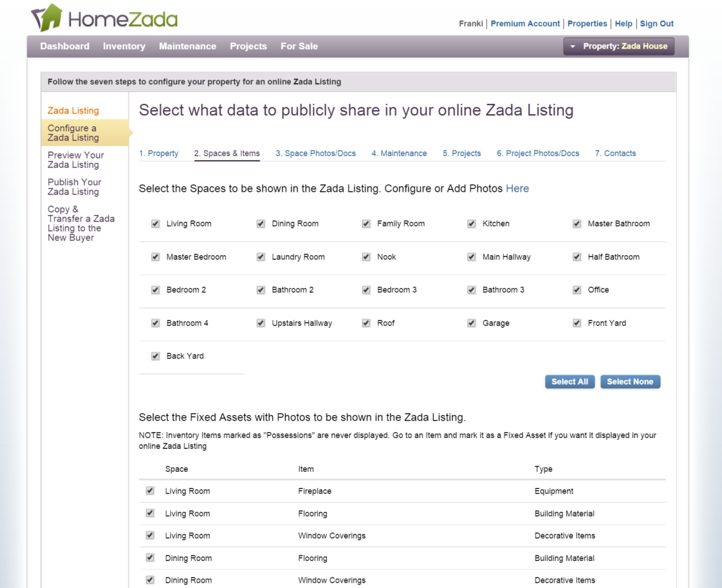Click the HomeZada house logo
Image resolution: width=722 pixels, height=588 pixels.
coord(104,18)
